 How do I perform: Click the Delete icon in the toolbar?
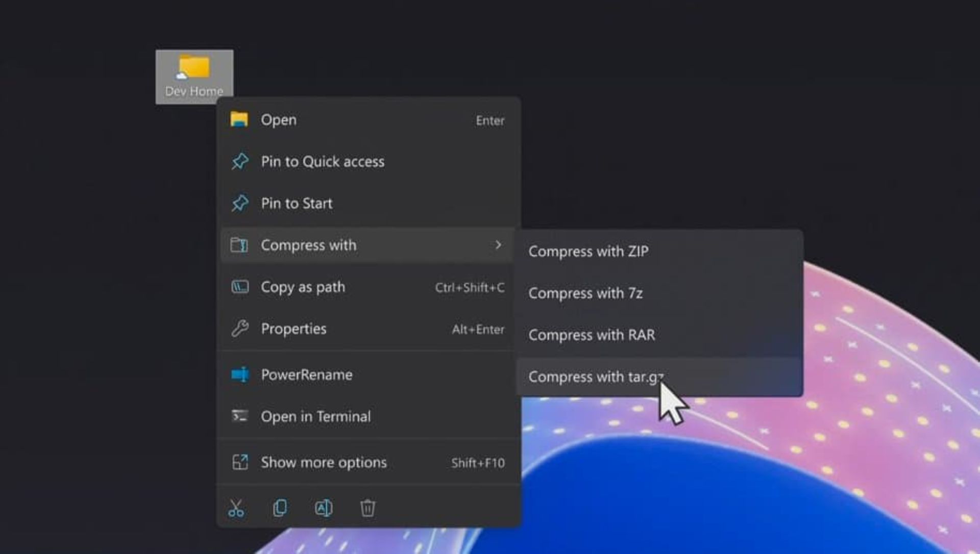pos(367,508)
